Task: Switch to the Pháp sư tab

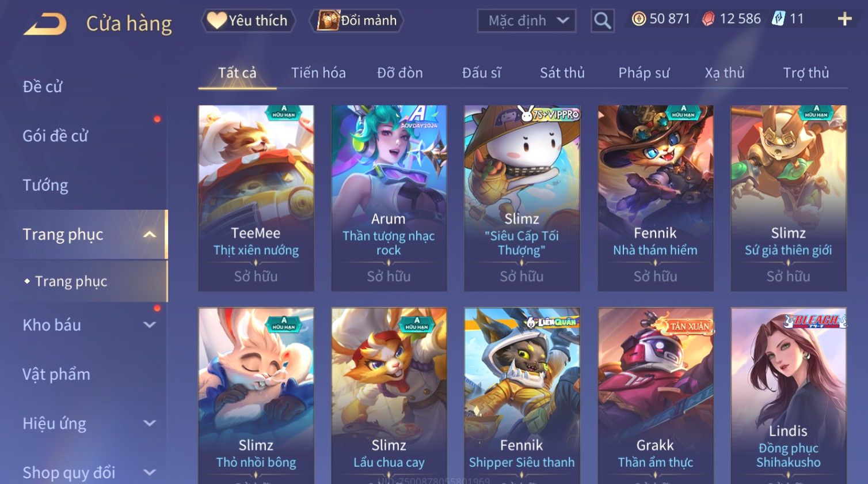Action: [644, 73]
